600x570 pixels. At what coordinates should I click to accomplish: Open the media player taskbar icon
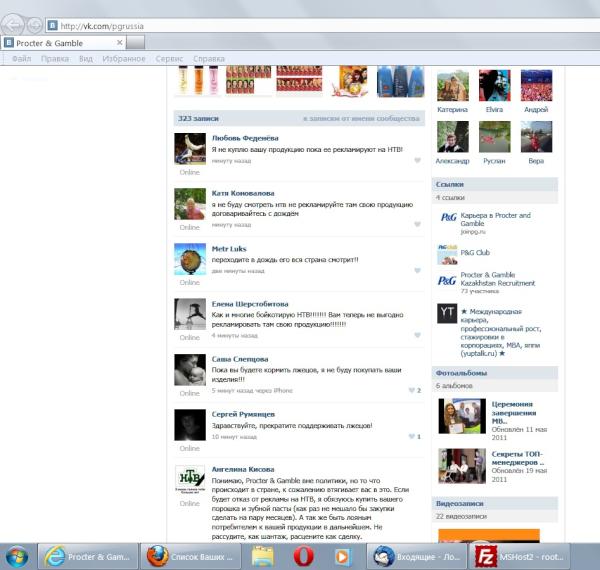pos(342,557)
